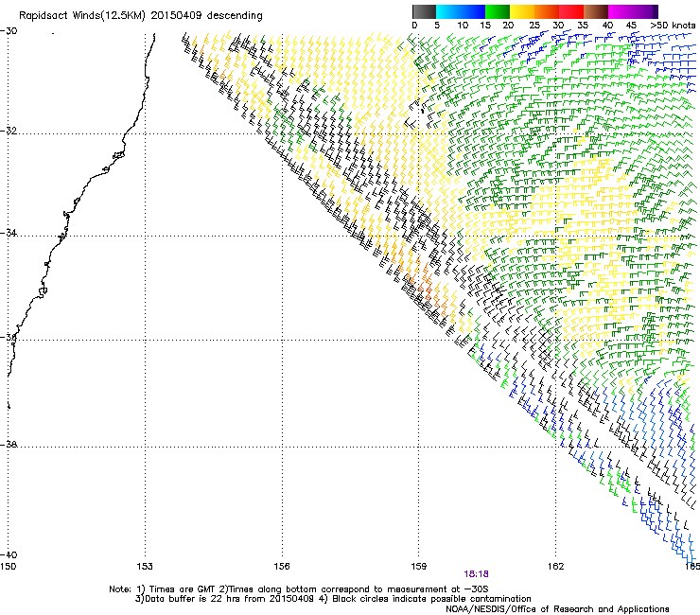Click the plot title "Rapidsact Winds(12.5KM) 20150409 descending"
The image size is (700, 615).
click(141, 16)
